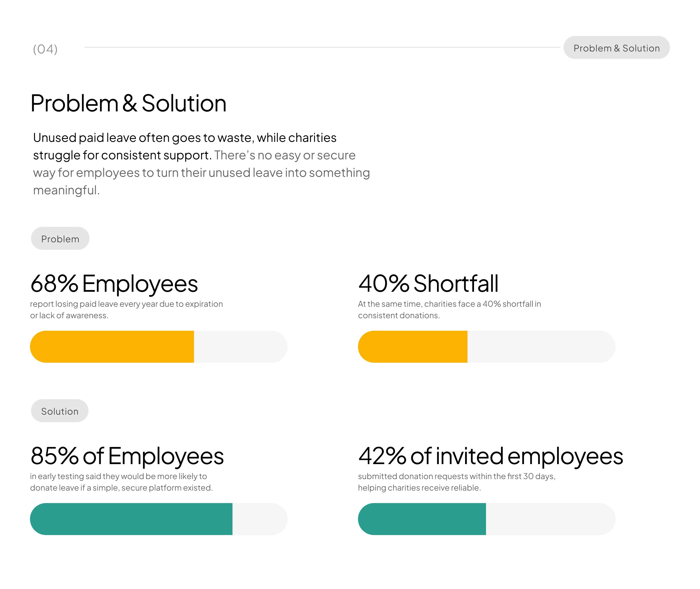
Task: Click the 42% of invited employees heading
Action: click(490, 456)
